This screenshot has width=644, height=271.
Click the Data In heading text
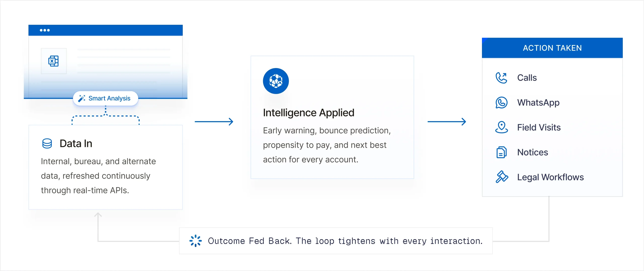(x=76, y=144)
